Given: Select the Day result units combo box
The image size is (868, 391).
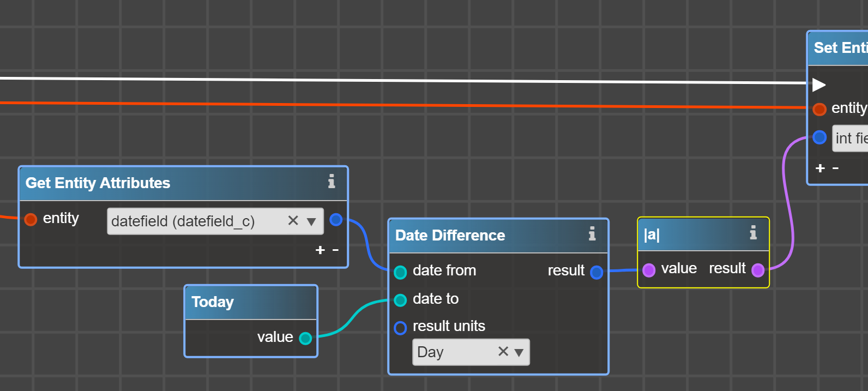Looking at the screenshot, I should [x=471, y=352].
